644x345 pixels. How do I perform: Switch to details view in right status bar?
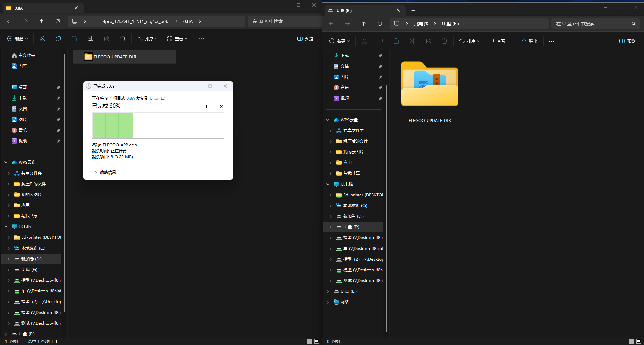[631, 341]
